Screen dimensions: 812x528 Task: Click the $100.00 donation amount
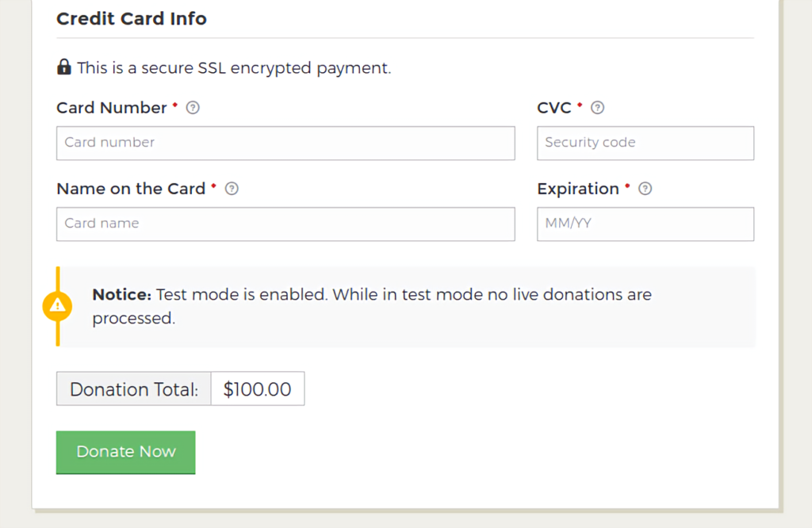click(258, 388)
